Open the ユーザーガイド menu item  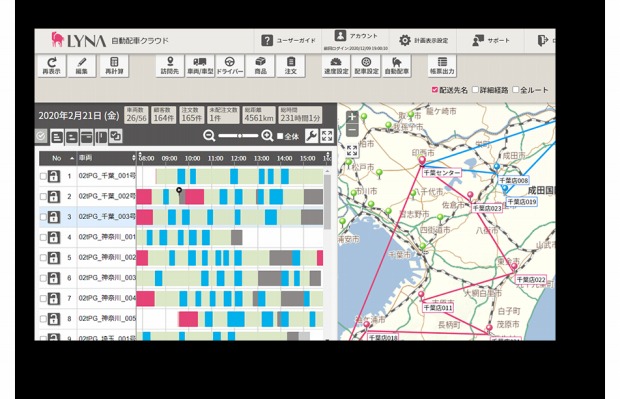click(289, 40)
